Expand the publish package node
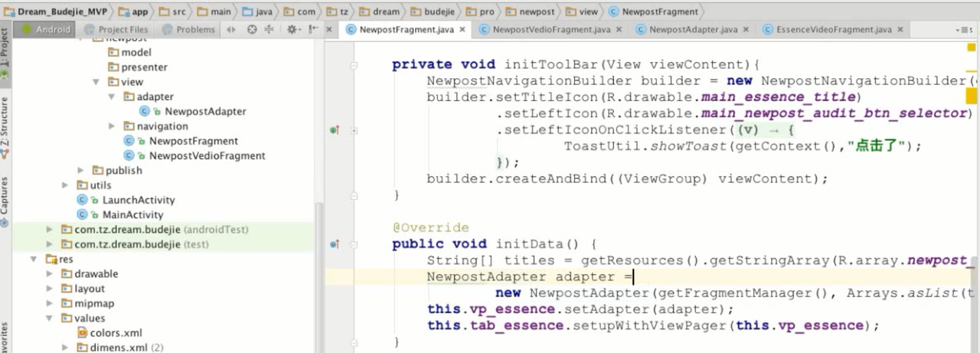 click(x=81, y=170)
